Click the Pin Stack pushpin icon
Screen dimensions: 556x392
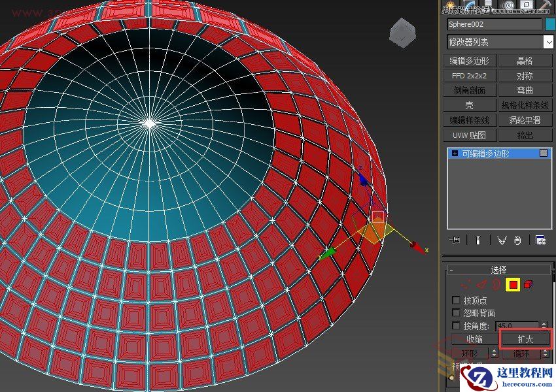pyautogui.click(x=455, y=240)
